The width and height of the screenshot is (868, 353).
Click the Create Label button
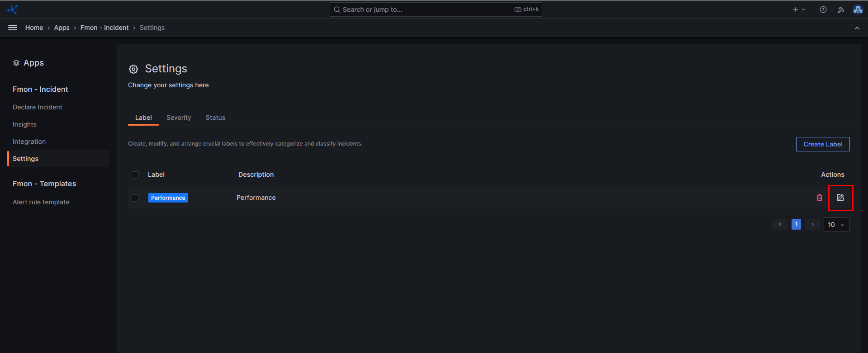[822, 144]
